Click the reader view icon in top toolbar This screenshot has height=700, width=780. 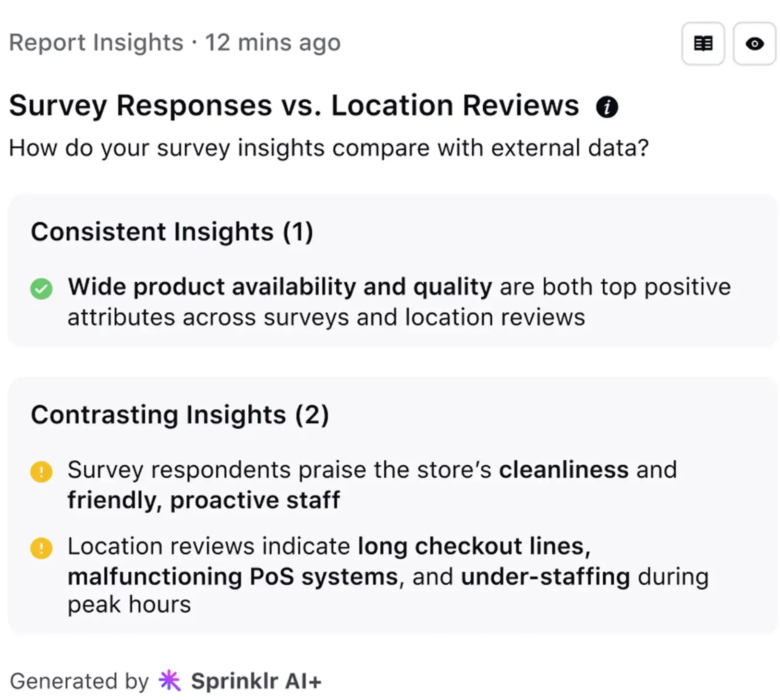[x=703, y=44]
